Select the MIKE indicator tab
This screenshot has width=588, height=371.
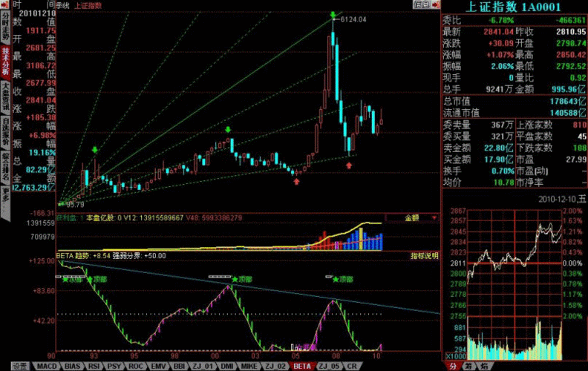pyautogui.click(x=249, y=366)
